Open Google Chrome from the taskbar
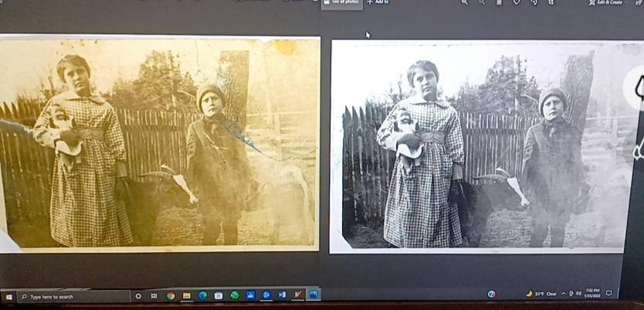 point(171,295)
